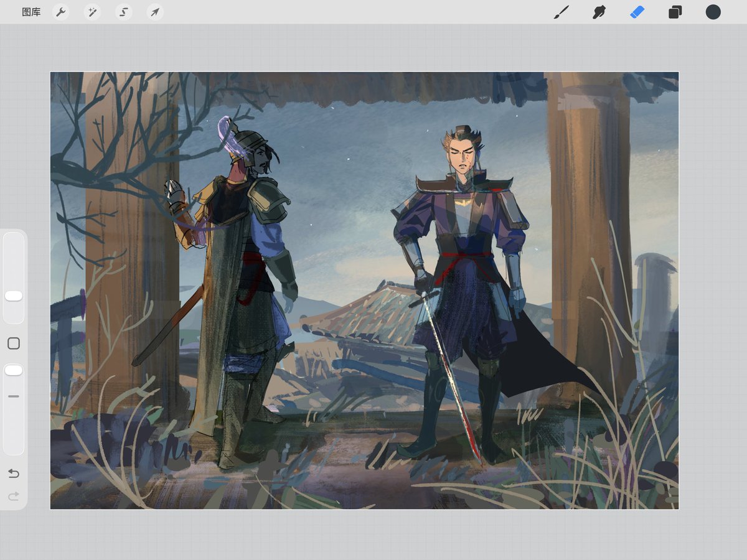The height and width of the screenshot is (560, 747).
Task: Undo the last stroke
Action: [x=14, y=474]
